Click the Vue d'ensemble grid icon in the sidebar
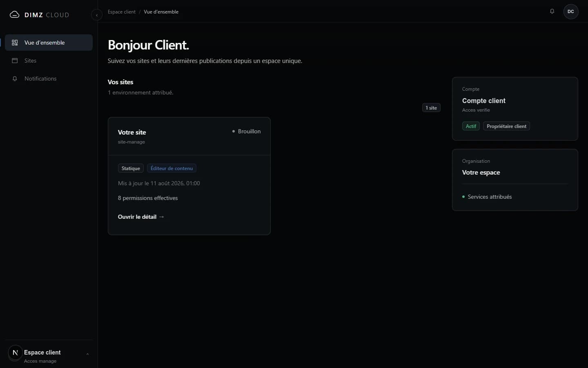This screenshot has height=368, width=588. (15, 43)
